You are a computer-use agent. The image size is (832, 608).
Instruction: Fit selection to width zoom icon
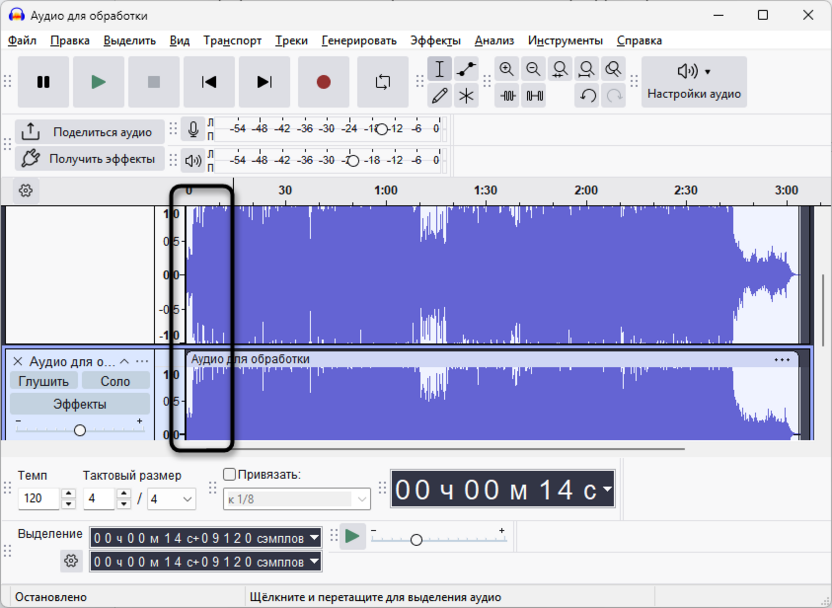(560, 69)
